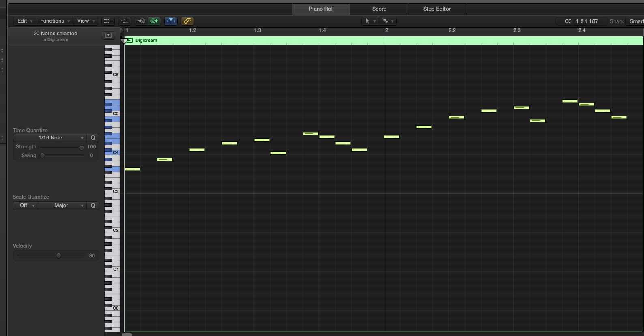Select the last note in the region
This screenshot has width=644, height=336.
click(619, 117)
